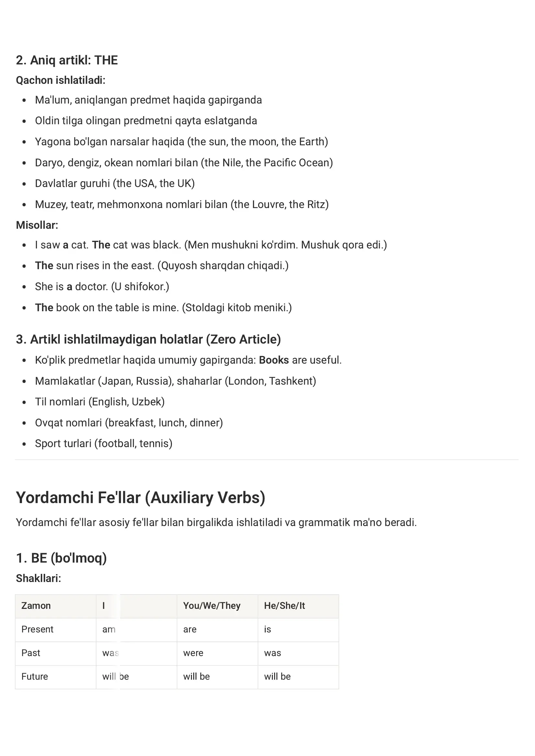Screen dimensions: 535x756
Task: Click the 'Present' row label in the table
Action: click(56, 630)
